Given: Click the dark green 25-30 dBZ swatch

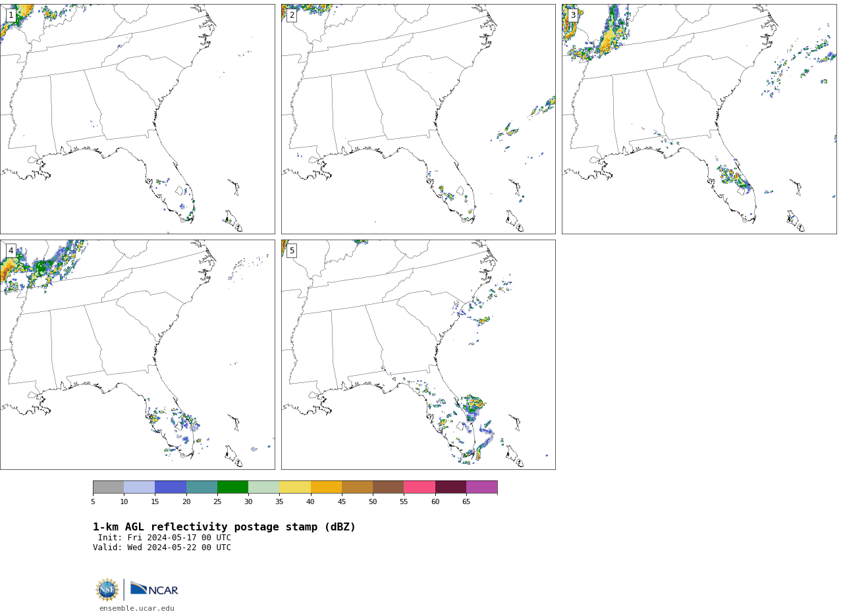Looking at the screenshot, I should click(x=233, y=487).
